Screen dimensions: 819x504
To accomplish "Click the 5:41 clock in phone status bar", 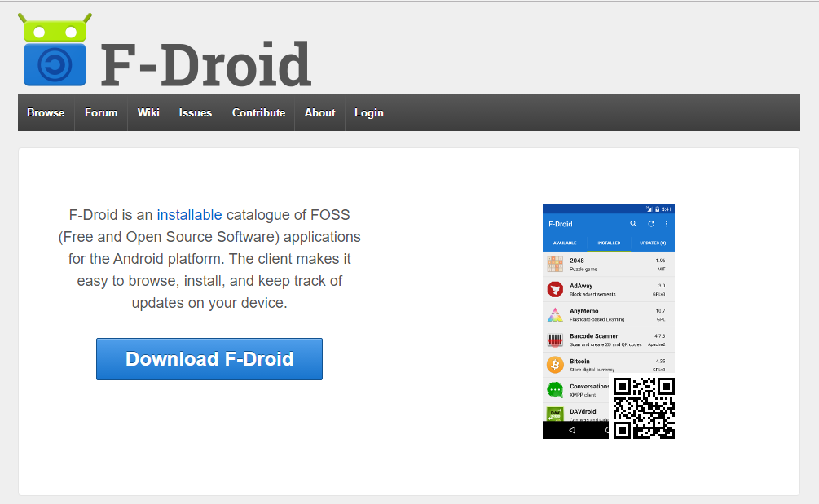I will point(667,209).
